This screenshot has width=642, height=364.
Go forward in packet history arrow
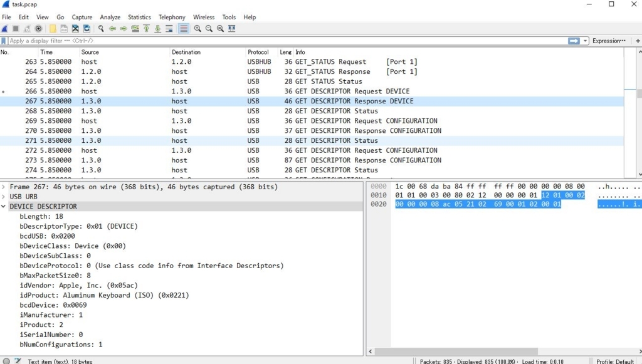[x=124, y=29]
